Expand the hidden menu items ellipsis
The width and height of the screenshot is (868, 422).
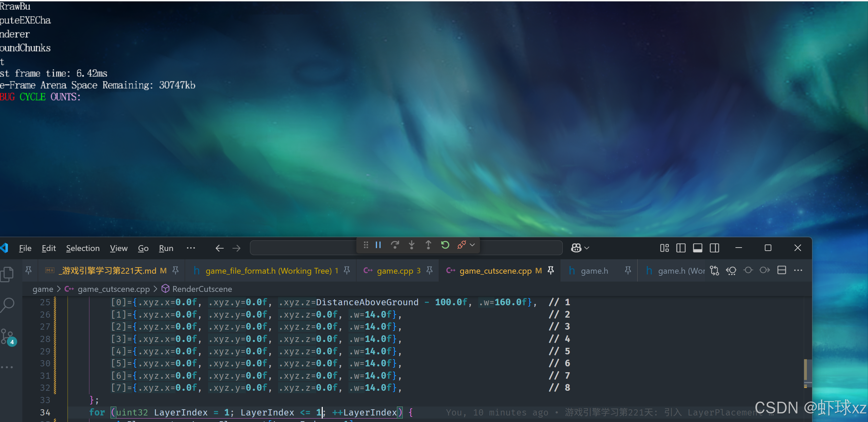(191, 248)
